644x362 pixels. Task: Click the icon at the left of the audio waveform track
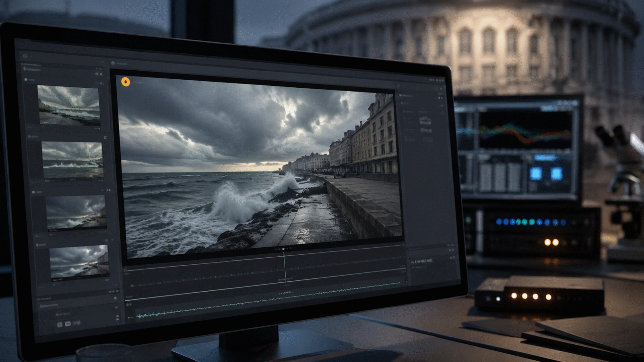(x=130, y=317)
